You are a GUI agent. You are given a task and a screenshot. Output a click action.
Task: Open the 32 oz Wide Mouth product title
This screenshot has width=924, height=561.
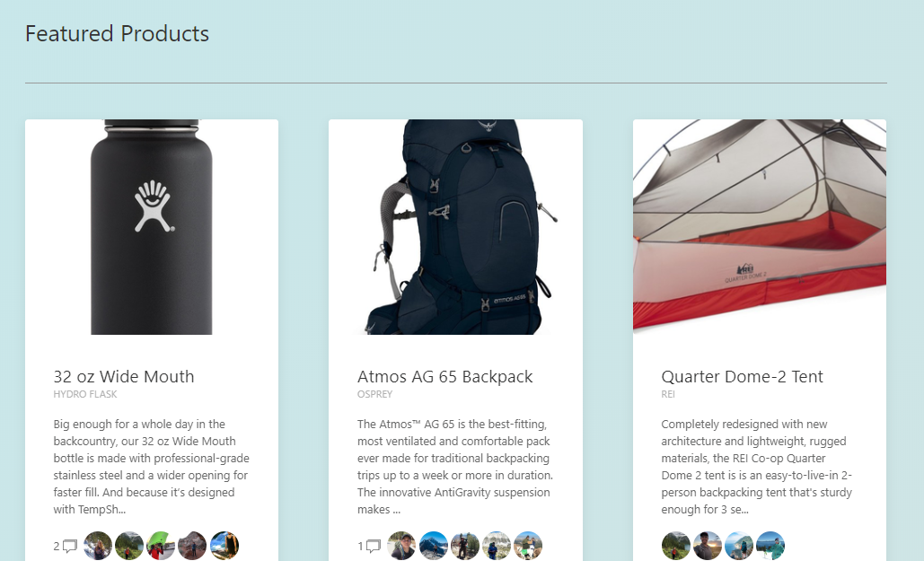point(124,376)
